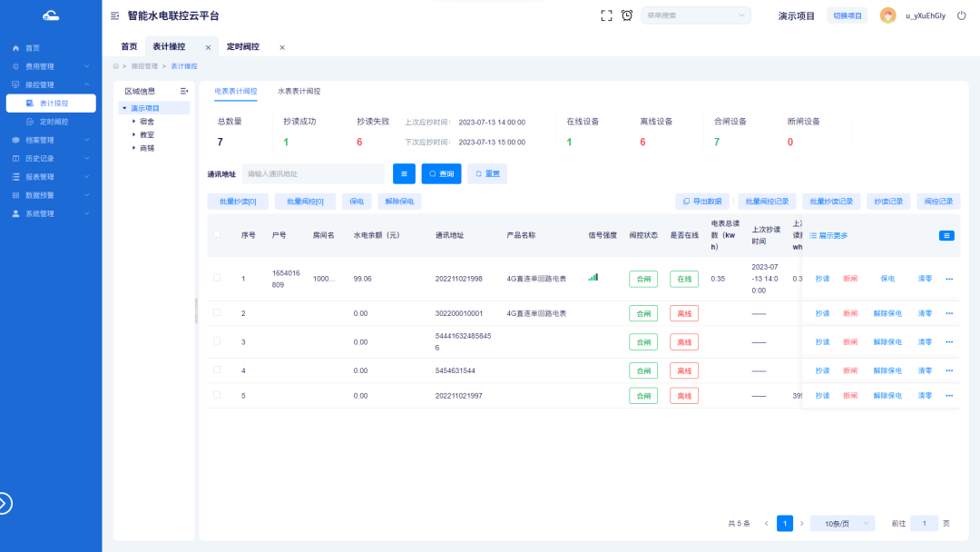Click 断闸 link in row 1
Screen dimensions: 980x552
pos(850,279)
